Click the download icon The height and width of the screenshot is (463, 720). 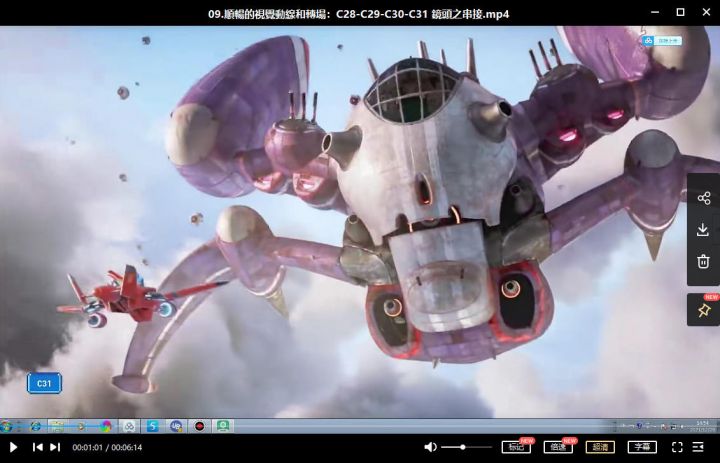[x=703, y=230]
